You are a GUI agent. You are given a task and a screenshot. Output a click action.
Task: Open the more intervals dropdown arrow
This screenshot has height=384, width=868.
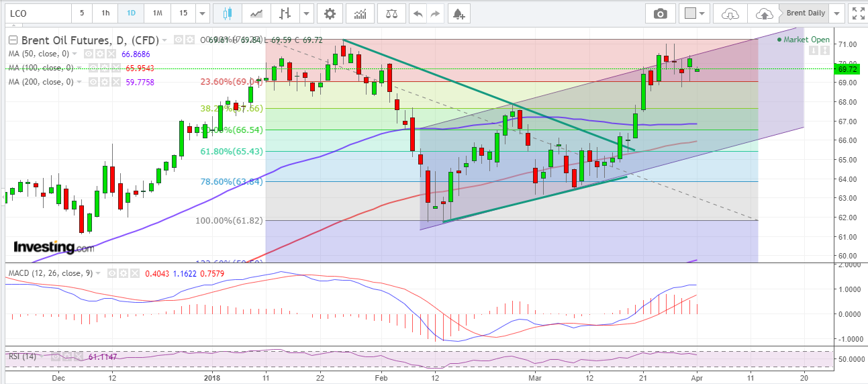pos(202,13)
